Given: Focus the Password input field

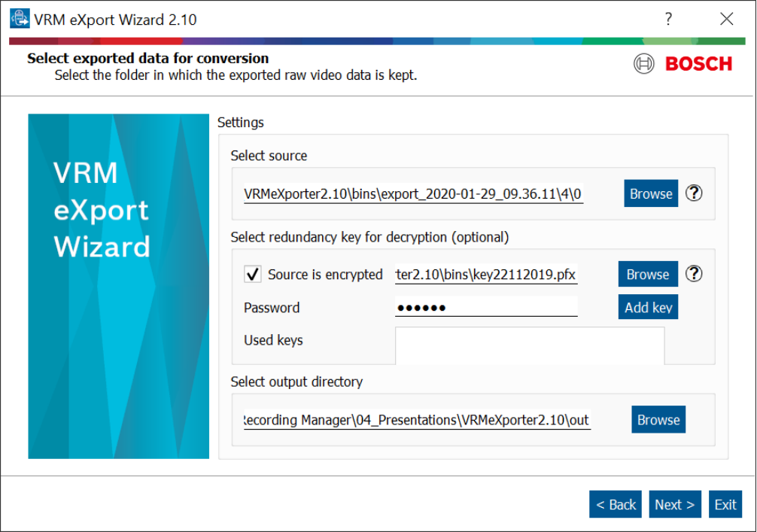Looking at the screenshot, I should point(486,307).
